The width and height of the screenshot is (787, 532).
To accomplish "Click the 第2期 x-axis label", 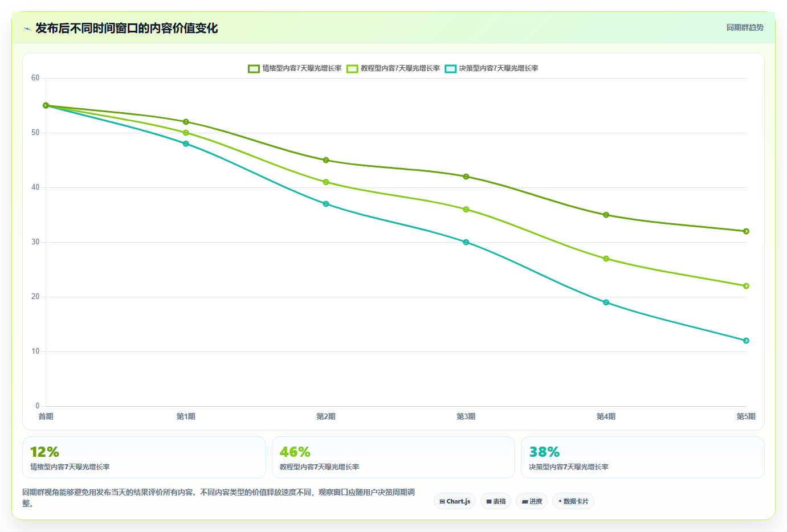I will pyautogui.click(x=326, y=417).
